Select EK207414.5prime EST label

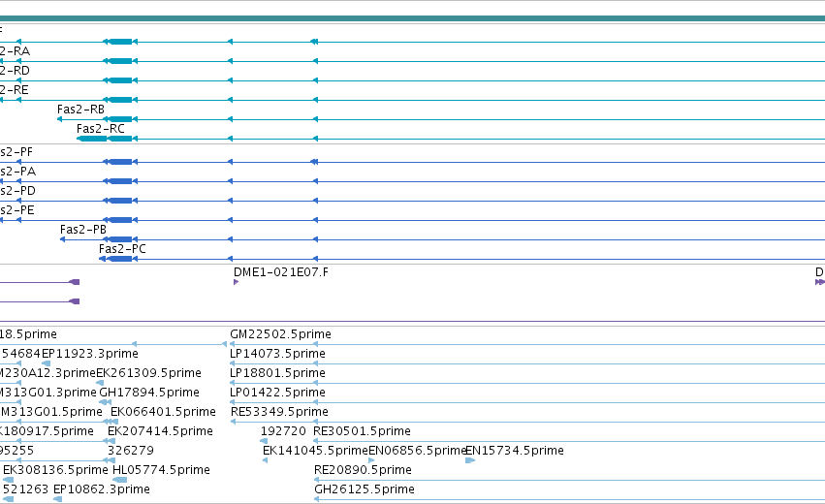[160, 431]
